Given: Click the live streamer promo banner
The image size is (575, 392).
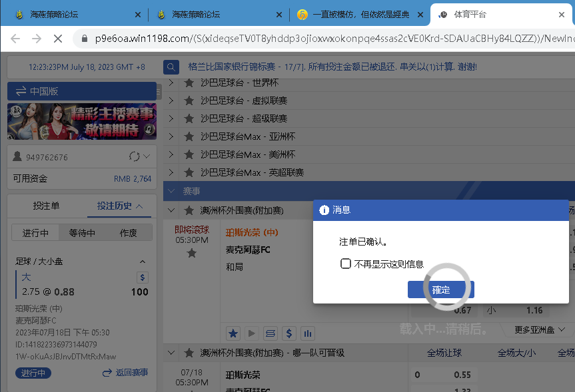Looking at the screenshot, I should [x=82, y=120].
